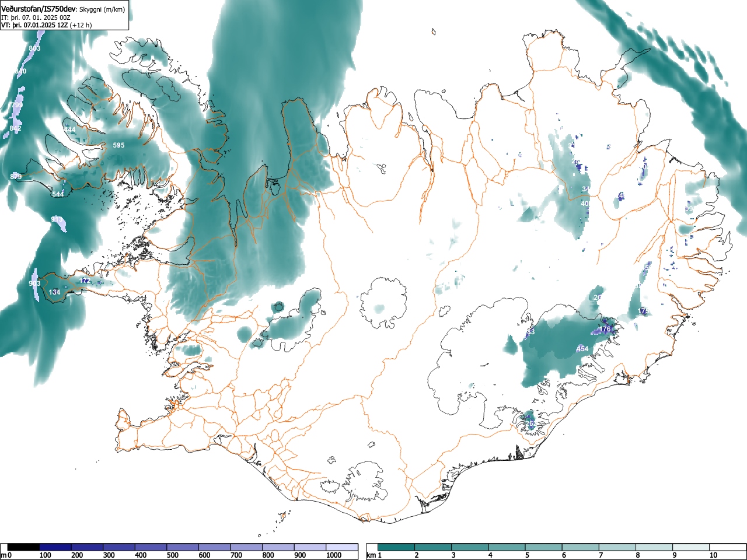Viewport: 747px width, 560px height.
Task: Click the 700–800 m legend swatch
Action: 246,547
